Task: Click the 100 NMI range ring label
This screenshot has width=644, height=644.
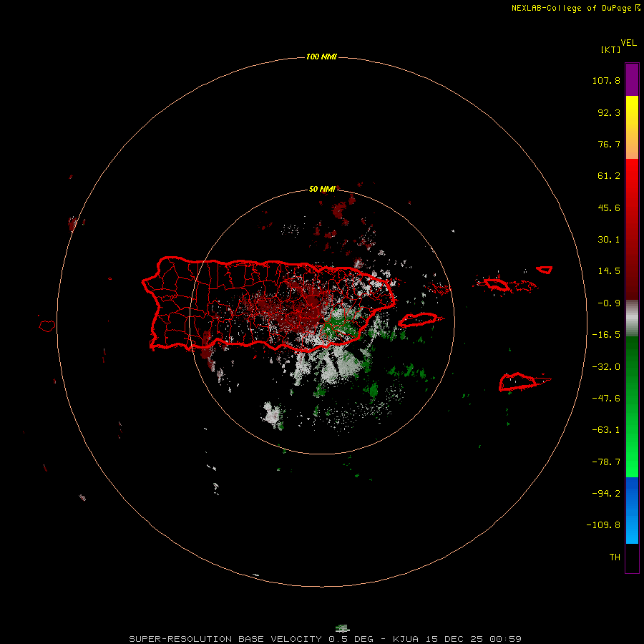Action: 321,57
